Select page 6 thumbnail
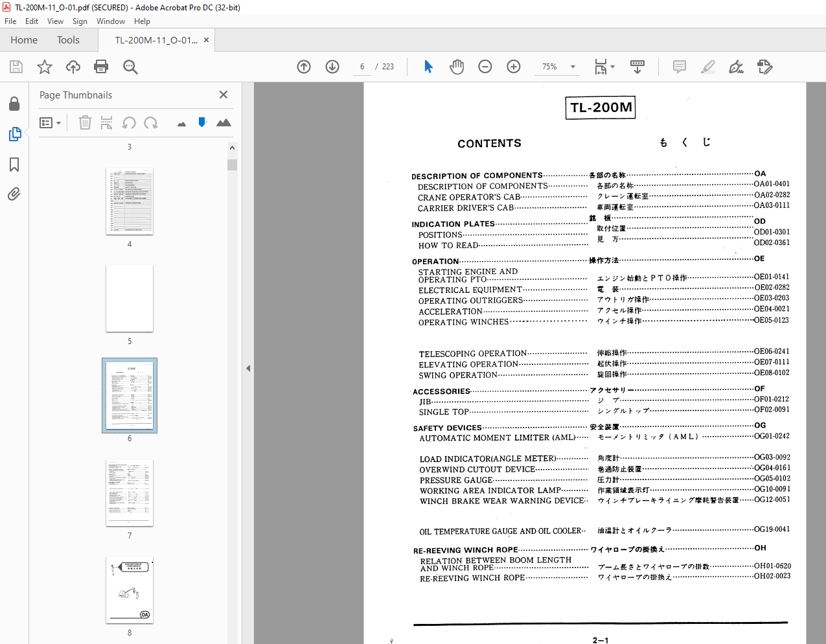Screen dimensions: 826x644 click(130, 395)
